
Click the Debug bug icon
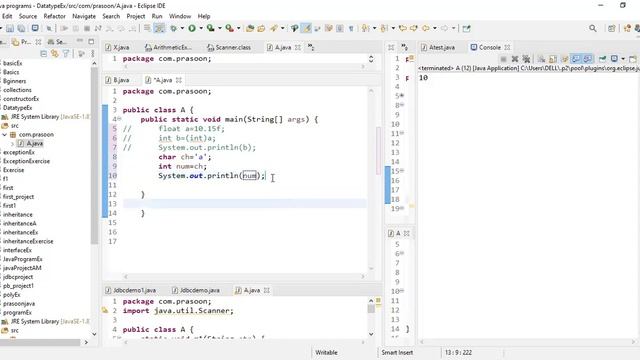click(x=173, y=28)
